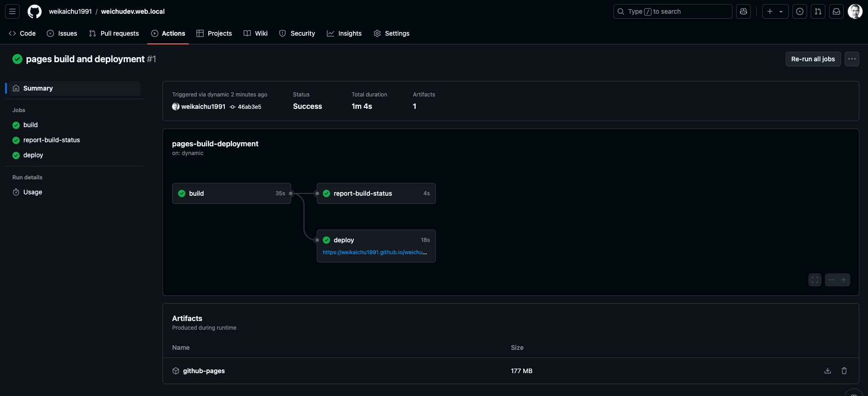Toggle fullscreen workflow graph view
The height and width of the screenshot is (396, 868).
click(x=815, y=280)
